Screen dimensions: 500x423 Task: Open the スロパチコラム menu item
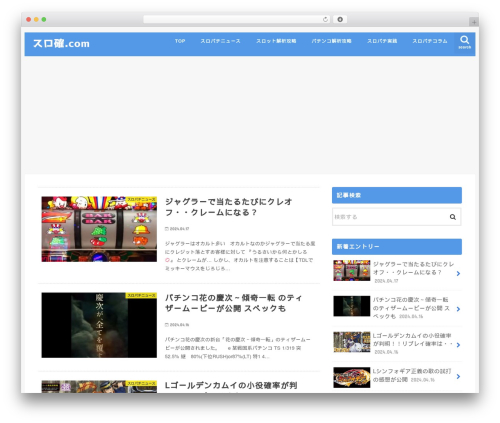[430, 41]
